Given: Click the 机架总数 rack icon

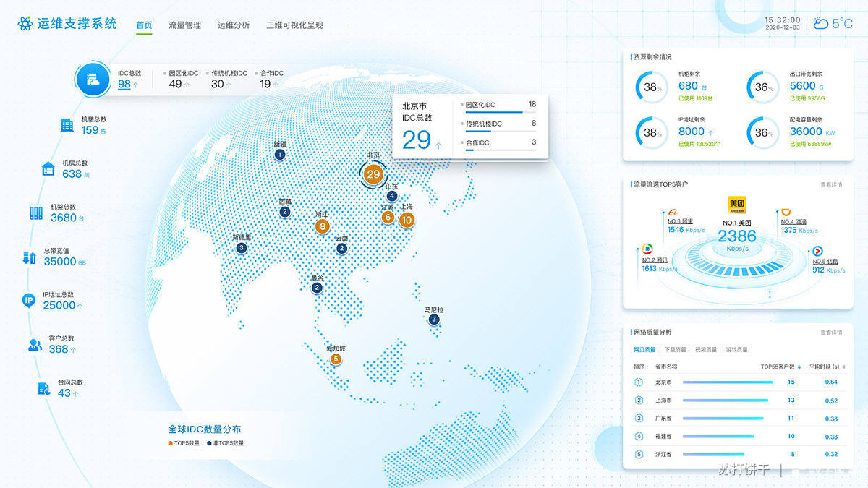Looking at the screenshot, I should coord(36,213).
